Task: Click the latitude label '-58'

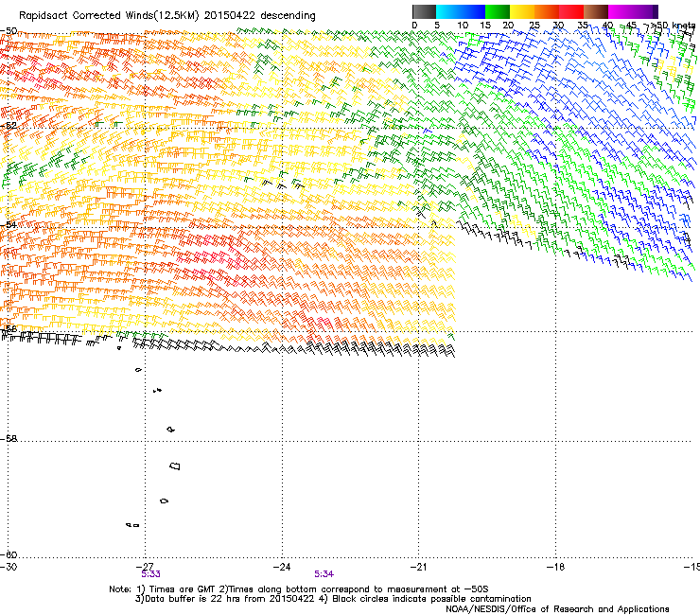Action: click(9, 439)
